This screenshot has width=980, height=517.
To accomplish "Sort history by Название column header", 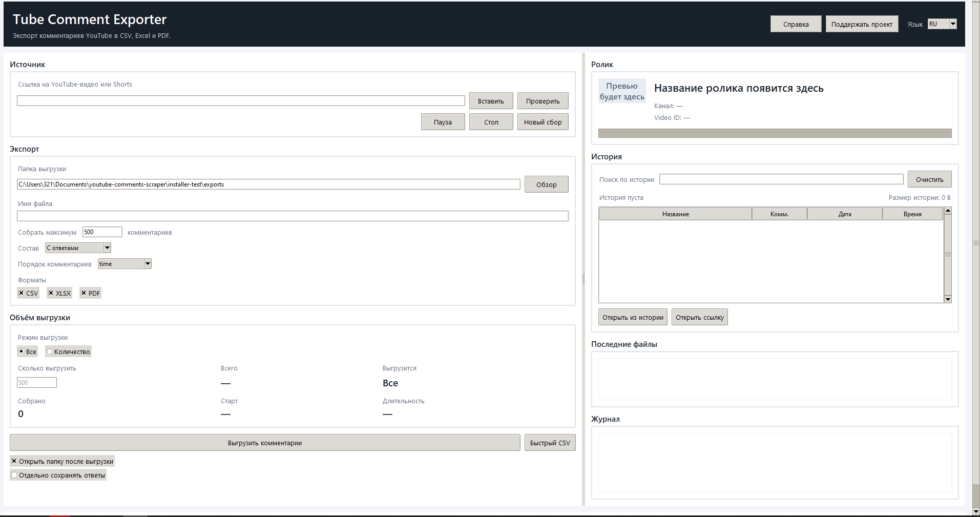I will point(675,214).
